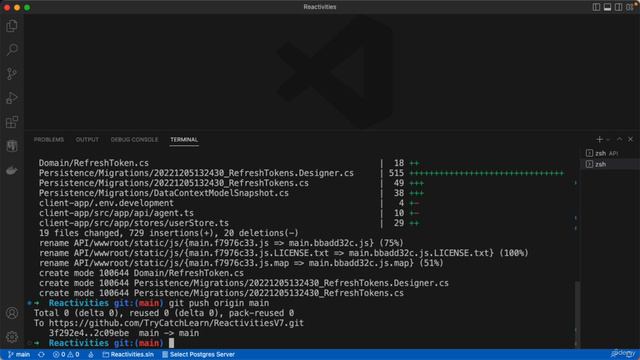The height and width of the screenshot is (360, 640).
Task: Open the launch profile dropdown beside plus
Action: (608, 140)
